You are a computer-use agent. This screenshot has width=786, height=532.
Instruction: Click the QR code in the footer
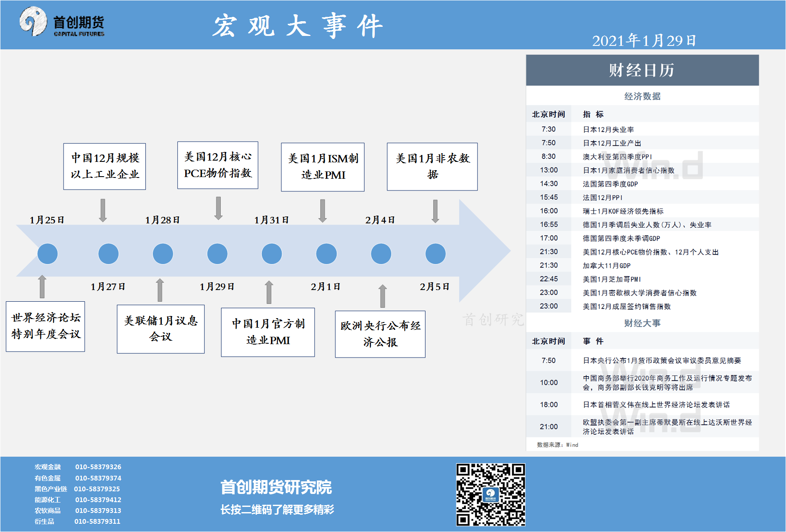tap(490, 494)
